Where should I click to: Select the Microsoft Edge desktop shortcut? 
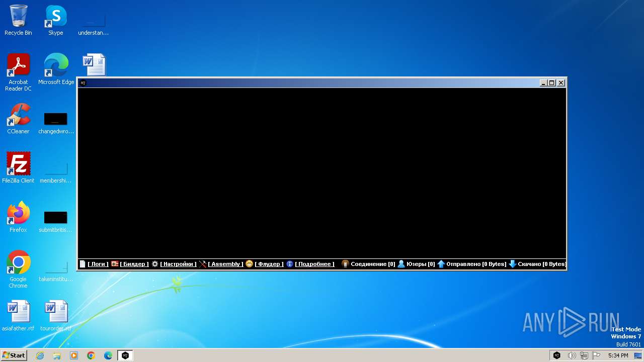56,69
